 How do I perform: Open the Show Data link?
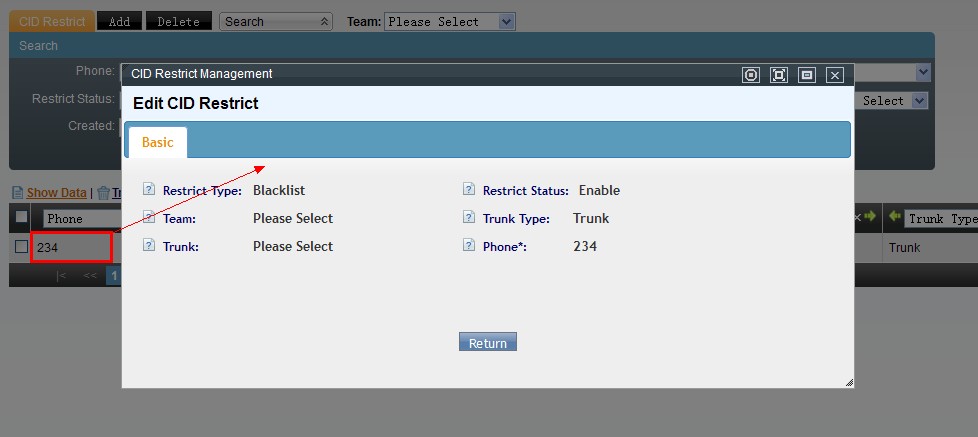56,193
